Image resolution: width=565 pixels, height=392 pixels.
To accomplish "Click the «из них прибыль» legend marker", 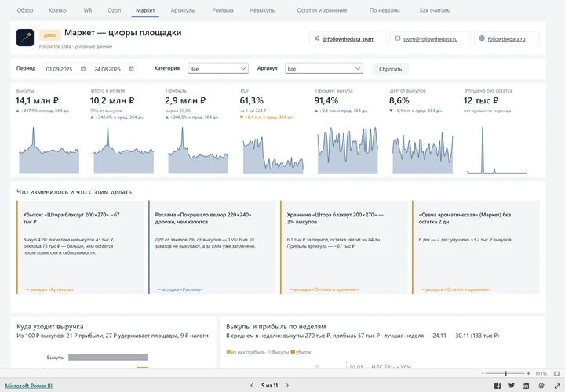I will (x=228, y=352).
